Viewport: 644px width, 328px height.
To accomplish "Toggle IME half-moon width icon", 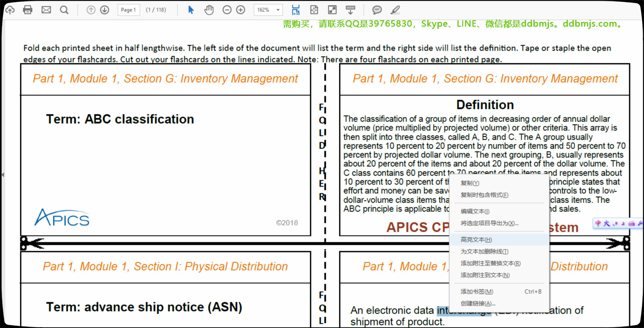I will pyautogui.click(x=623, y=223).
